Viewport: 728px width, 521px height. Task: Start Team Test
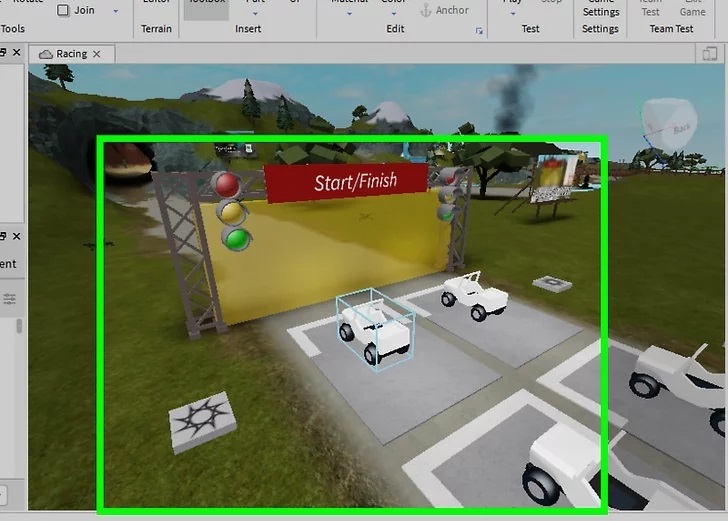(x=650, y=9)
